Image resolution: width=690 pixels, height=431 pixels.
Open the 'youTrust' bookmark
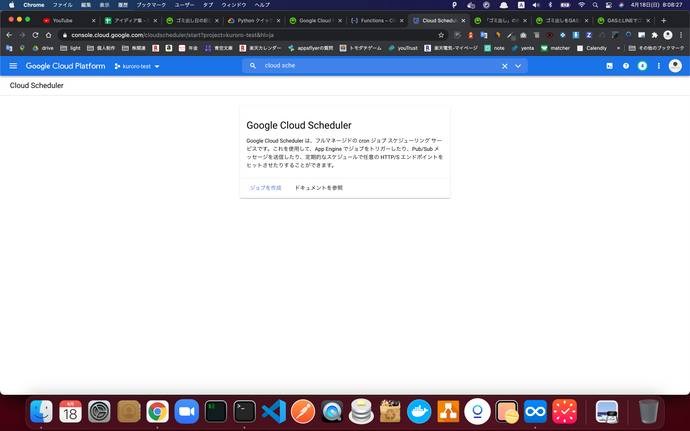pyautogui.click(x=403, y=48)
